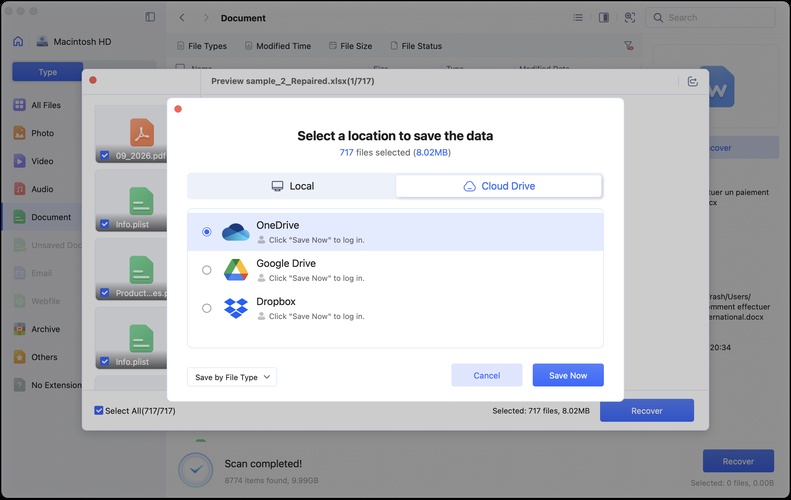Go back with the left chevron
The width and height of the screenshot is (791, 500).
tap(182, 18)
